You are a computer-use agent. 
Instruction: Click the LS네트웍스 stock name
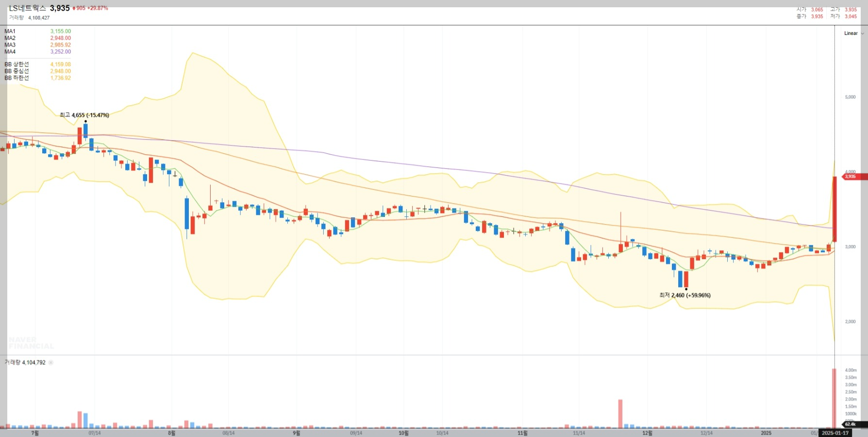tap(28, 8)
